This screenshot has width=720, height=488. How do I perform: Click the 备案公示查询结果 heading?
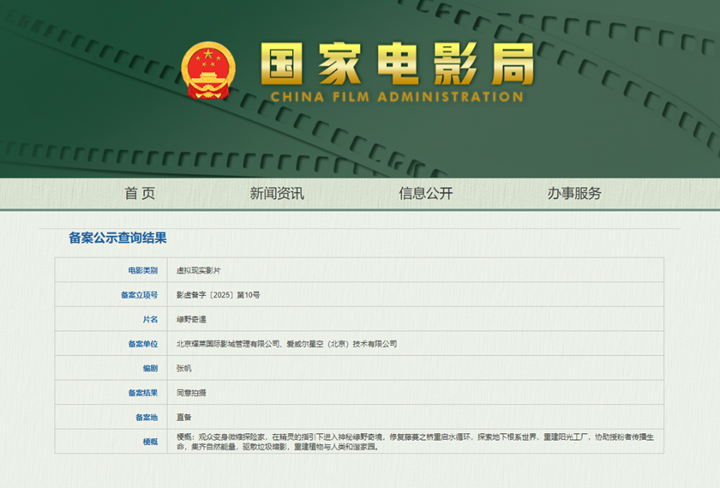118,238
